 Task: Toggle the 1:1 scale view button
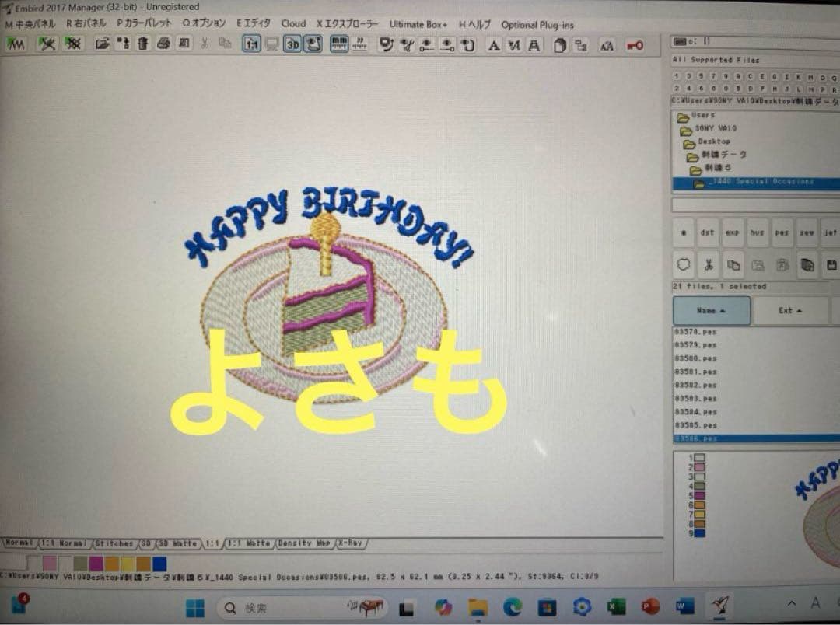(x=251, y=44)
